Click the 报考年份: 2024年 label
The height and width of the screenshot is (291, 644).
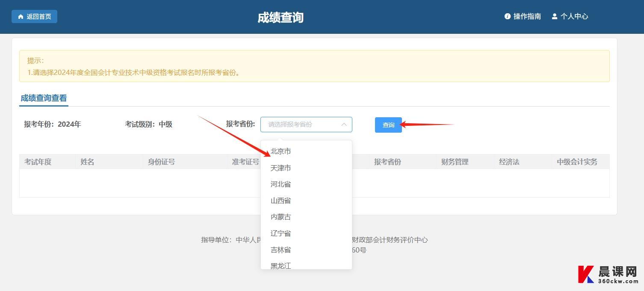click(x=52, y=125)
